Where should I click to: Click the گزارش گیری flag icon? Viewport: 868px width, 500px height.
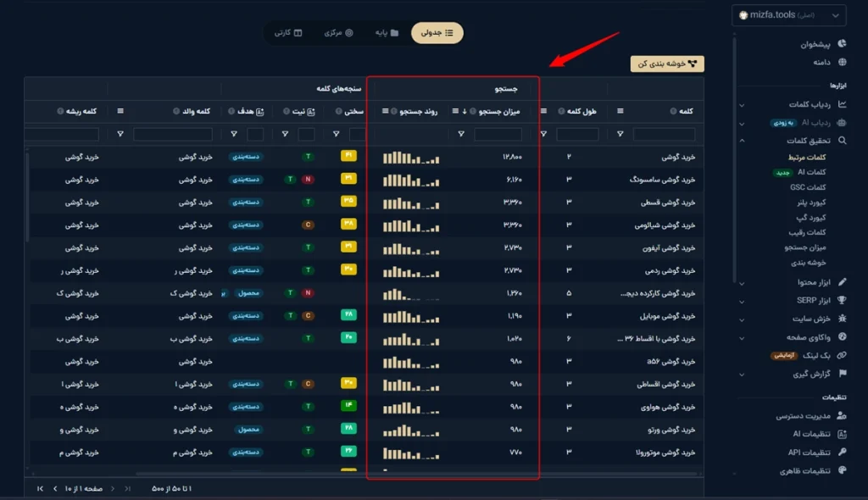[842, 373]
